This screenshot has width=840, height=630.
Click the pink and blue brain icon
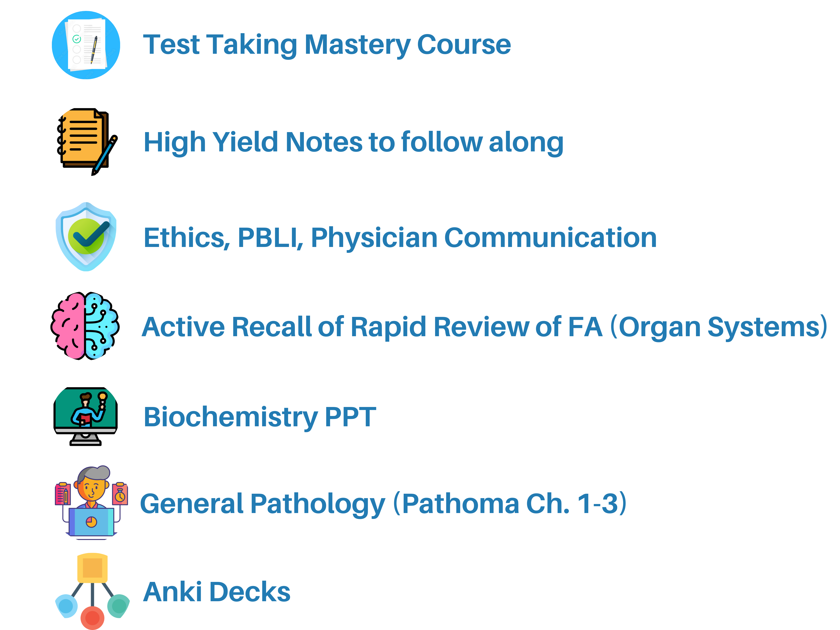pos(85,326)
